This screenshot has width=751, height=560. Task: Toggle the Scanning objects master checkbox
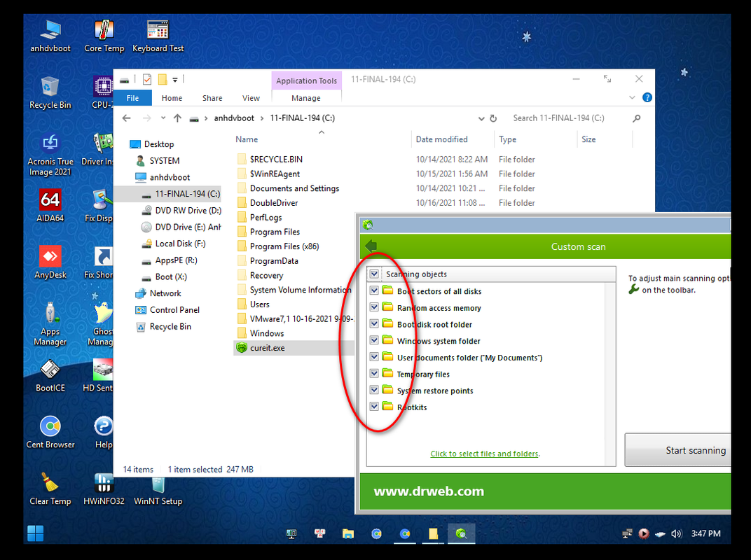click(374, 274)
